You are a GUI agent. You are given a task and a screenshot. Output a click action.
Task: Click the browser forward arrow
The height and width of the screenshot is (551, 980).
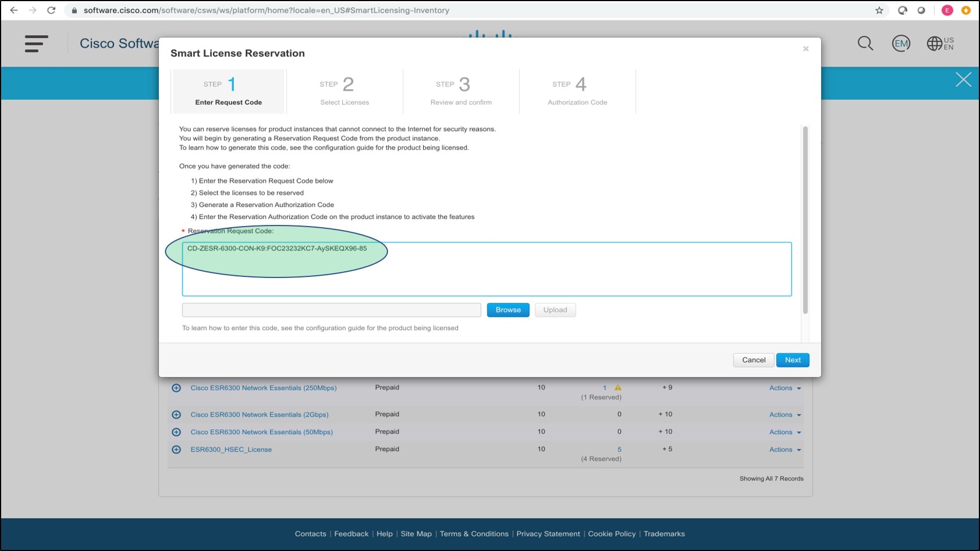(32, 10)
